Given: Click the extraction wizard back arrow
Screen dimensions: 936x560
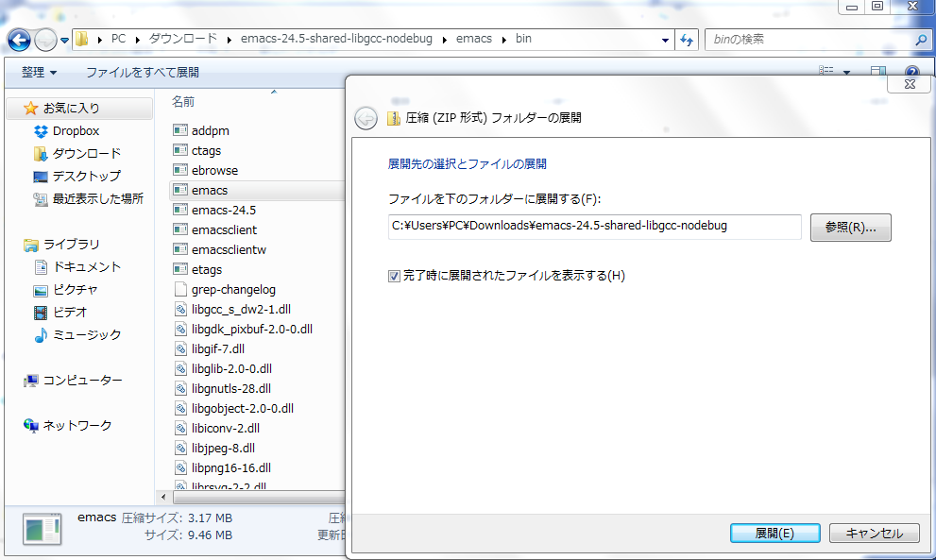Looking at the screenshot, I should point(366,118).
